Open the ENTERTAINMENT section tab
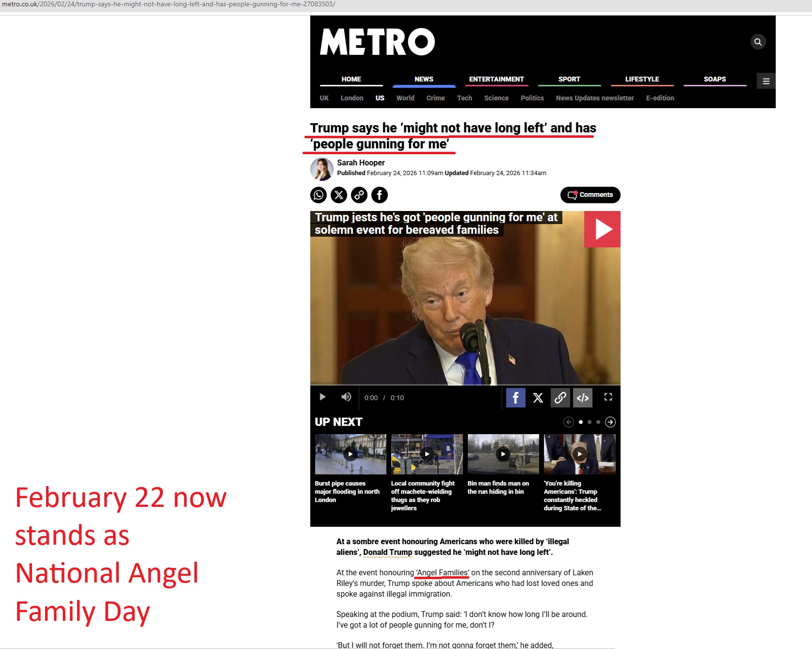 [x=497, y=80]
